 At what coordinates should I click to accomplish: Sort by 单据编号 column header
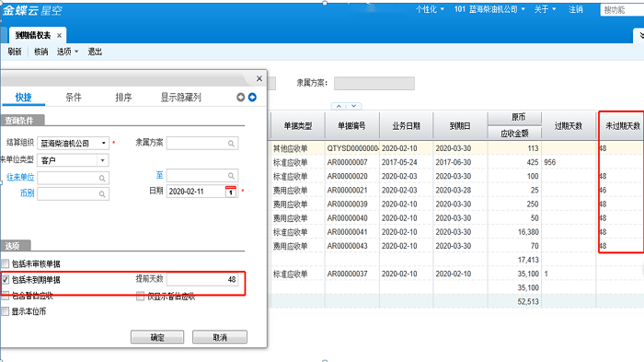point(352,125)
